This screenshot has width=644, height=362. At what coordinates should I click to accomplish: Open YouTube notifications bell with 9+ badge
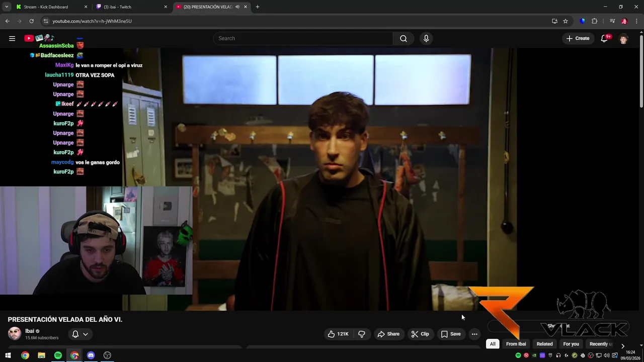[604, 38]
